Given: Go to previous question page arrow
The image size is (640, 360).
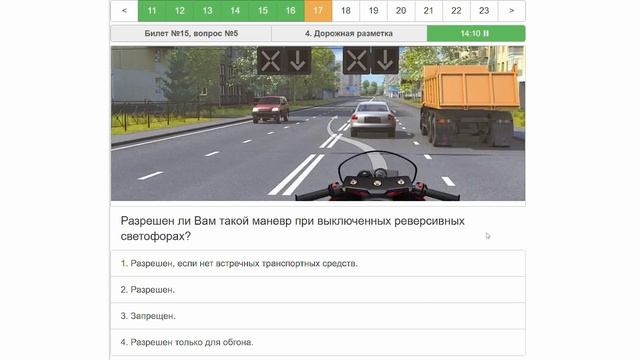Looking at the screenshot, I should (x=124, y=11).
